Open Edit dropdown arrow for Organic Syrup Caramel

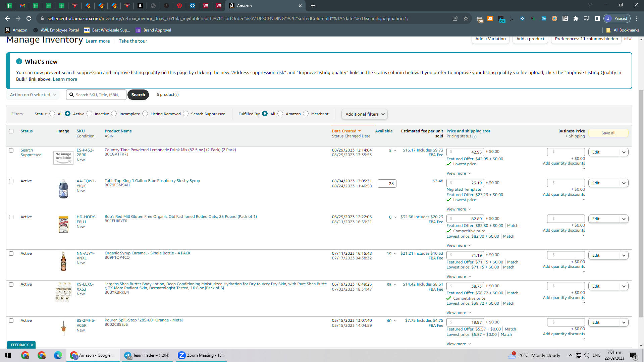pyautogui.click(x=624, y=255)
